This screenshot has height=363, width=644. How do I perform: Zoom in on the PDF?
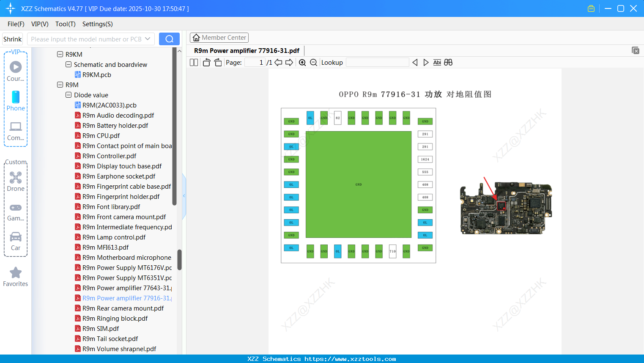(x=302, y=63)
